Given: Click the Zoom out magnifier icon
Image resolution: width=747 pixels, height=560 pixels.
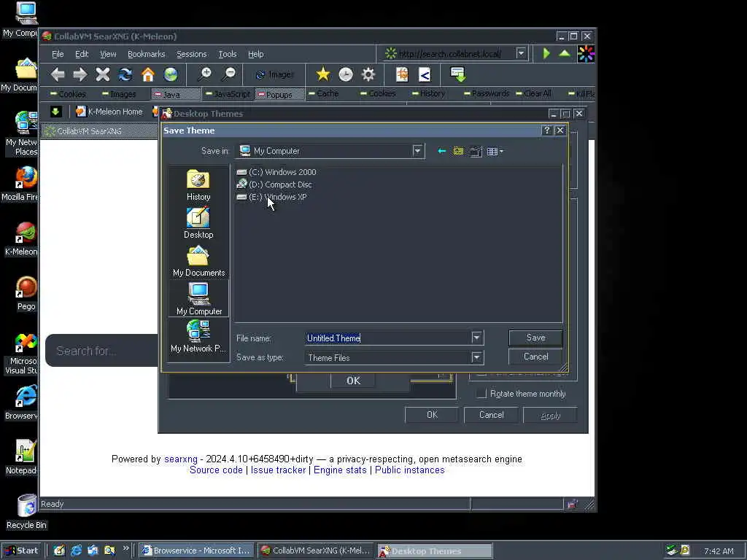Looking at the screenshot, I should click(228, 74).
